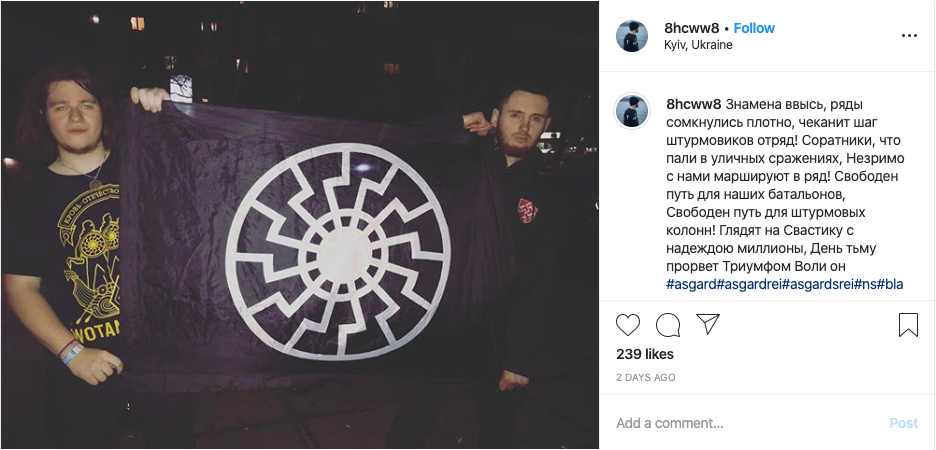Open comments via the speech bubble icon
This screenshot has width=936, height=450.
(667, 325)
